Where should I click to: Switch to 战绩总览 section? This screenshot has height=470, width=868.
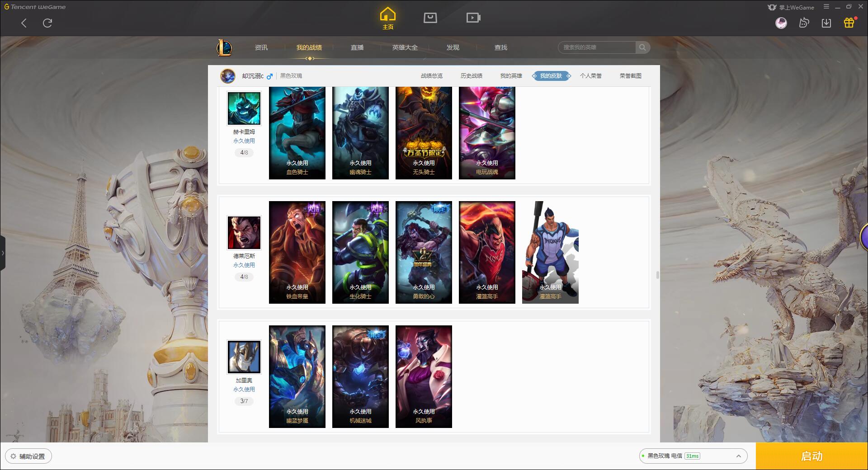432,76
